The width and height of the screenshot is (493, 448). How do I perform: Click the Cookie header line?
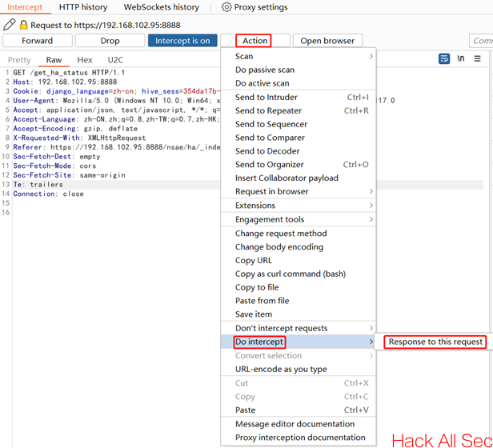pyautogui.click(x=116, y=91)
